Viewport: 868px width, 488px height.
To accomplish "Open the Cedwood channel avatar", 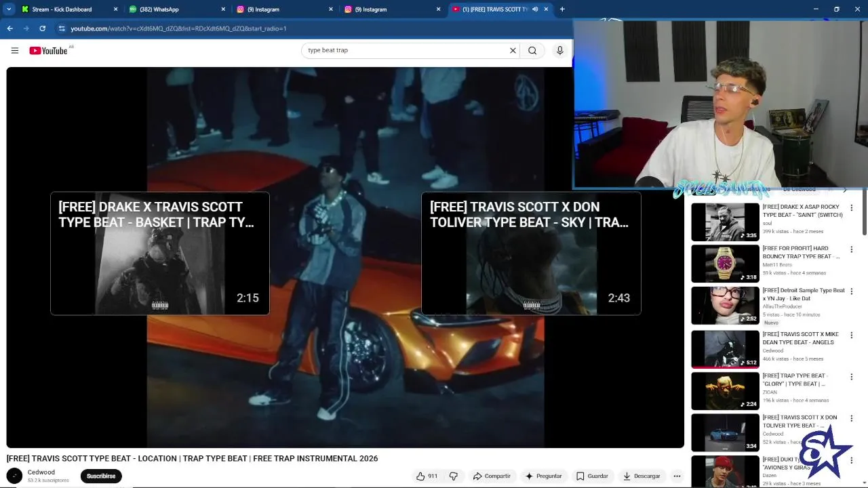I will [14, 476].
